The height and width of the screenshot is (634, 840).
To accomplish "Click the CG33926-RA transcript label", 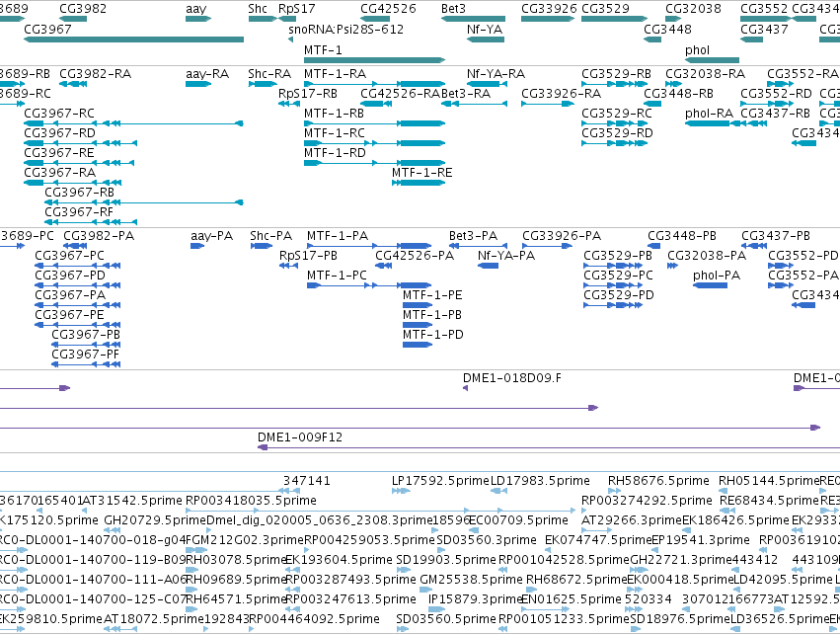I will pyautogui.click(x=562, y=93).
